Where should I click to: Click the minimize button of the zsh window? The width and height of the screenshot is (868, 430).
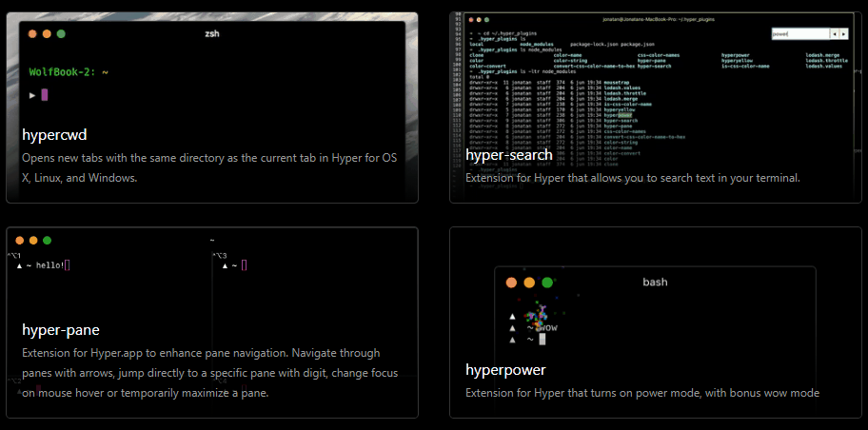[47, 33]
